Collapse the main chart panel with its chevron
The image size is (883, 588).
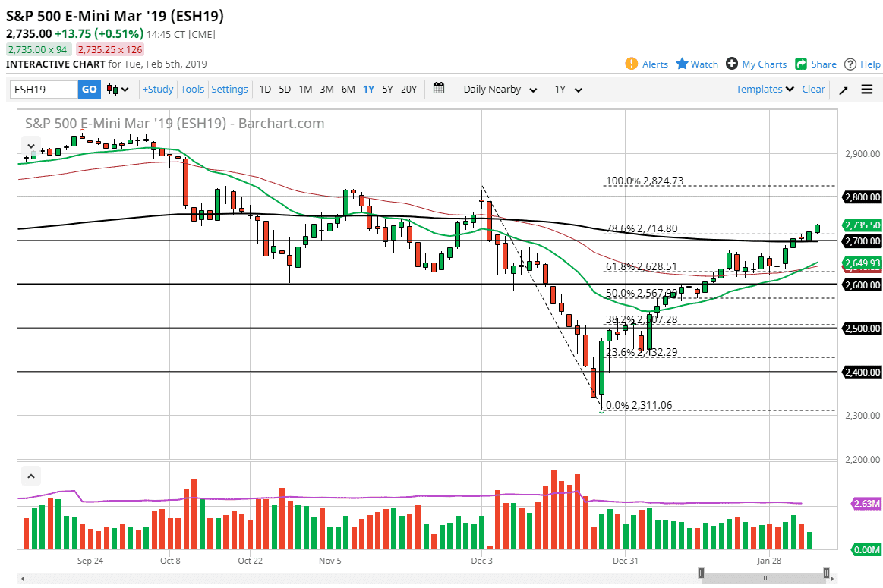coord(30,145)
